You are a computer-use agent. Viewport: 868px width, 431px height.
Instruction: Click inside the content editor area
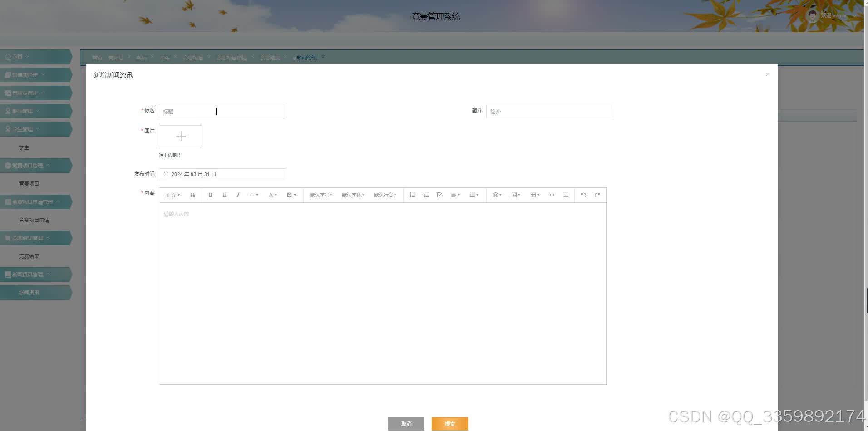(383, 294)
